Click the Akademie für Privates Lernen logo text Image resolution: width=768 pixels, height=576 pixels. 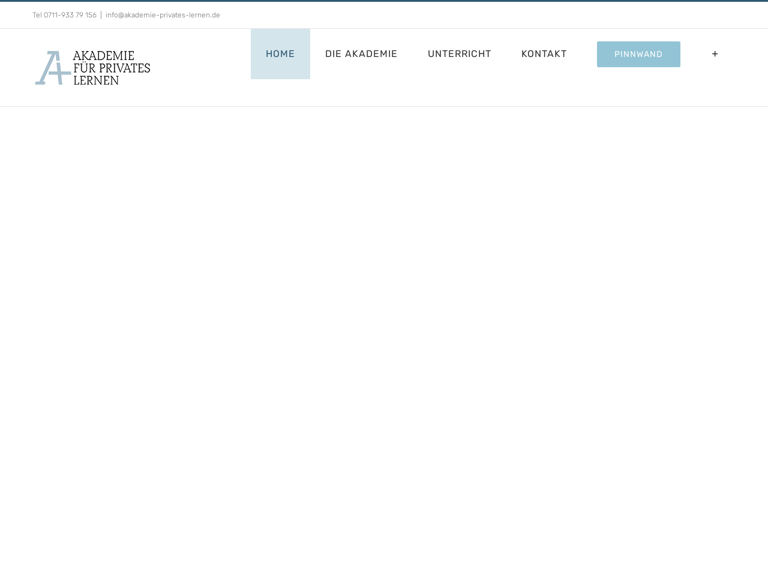tap(111, 68)
